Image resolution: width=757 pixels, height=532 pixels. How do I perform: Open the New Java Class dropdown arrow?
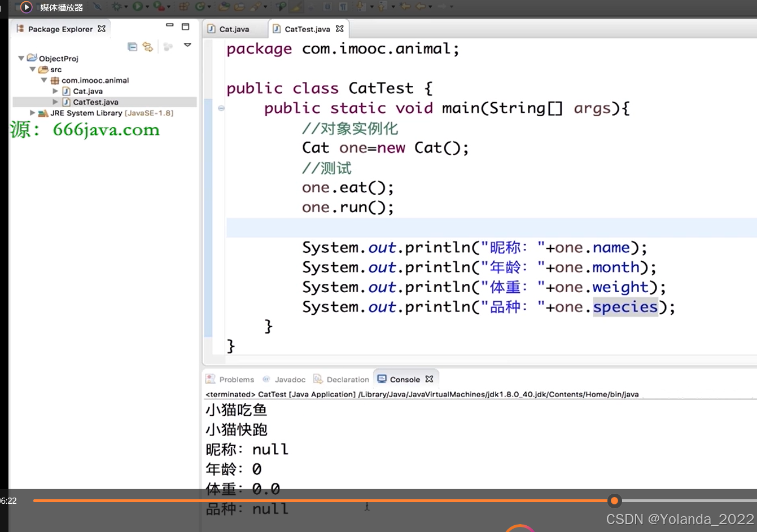pos(209,7)
